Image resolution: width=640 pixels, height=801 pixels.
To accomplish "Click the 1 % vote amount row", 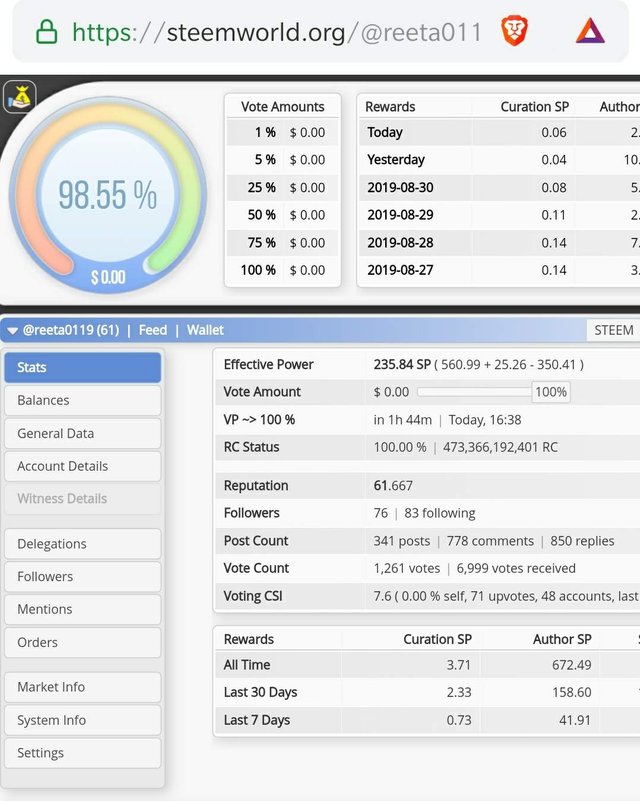I will click(282, 132).
